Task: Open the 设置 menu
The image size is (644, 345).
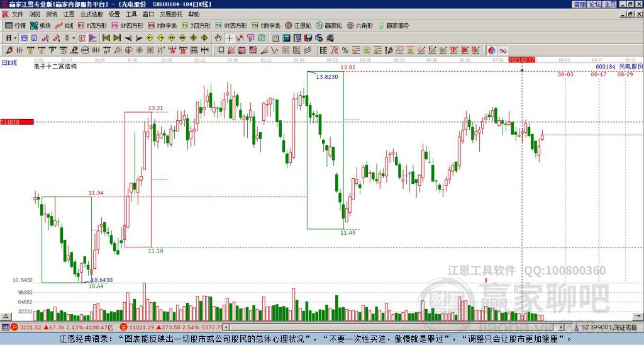Action: pos(114,14)
